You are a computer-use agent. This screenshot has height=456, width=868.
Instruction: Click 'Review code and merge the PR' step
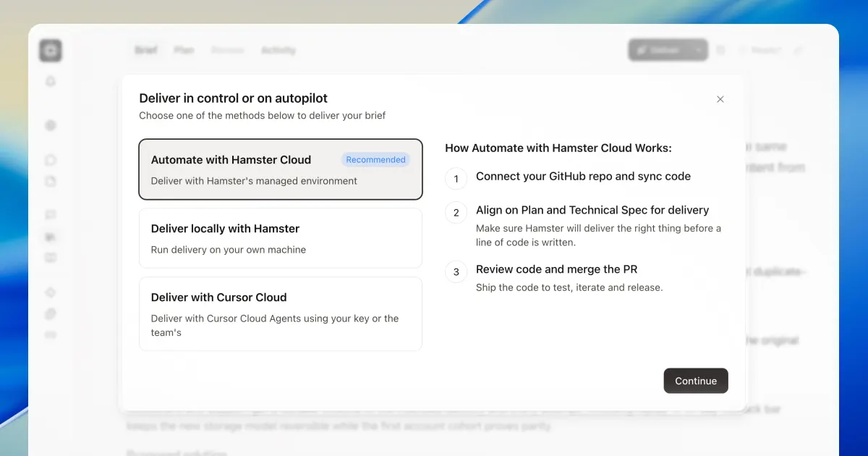pos(556,269)
